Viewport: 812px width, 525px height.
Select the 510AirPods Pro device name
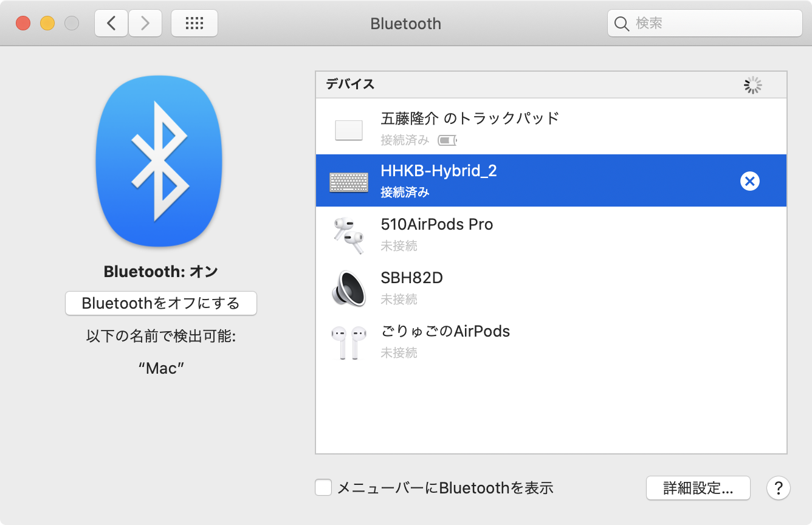click(x=436, y=225)
